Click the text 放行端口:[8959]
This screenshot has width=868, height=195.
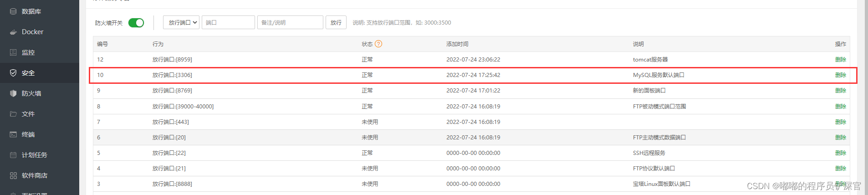(172, 60)
